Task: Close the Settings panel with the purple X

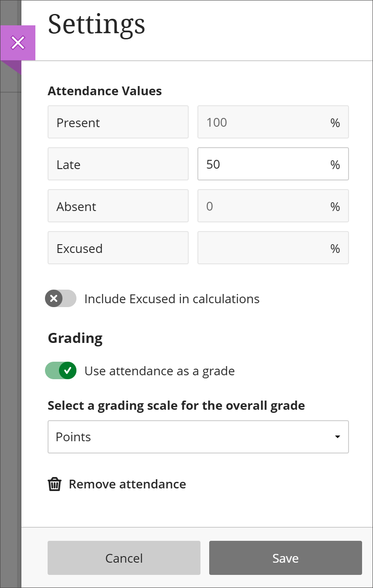Action: pos(18,42)
